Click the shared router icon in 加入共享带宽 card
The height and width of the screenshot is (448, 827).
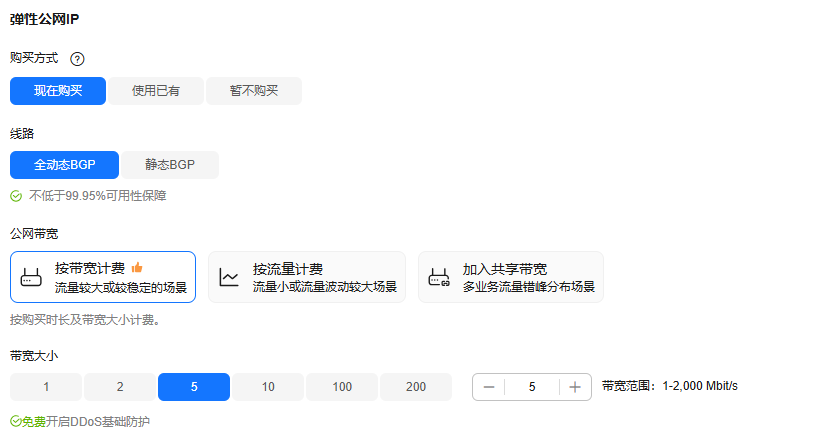pyautogui.click(x=439, y=277)
